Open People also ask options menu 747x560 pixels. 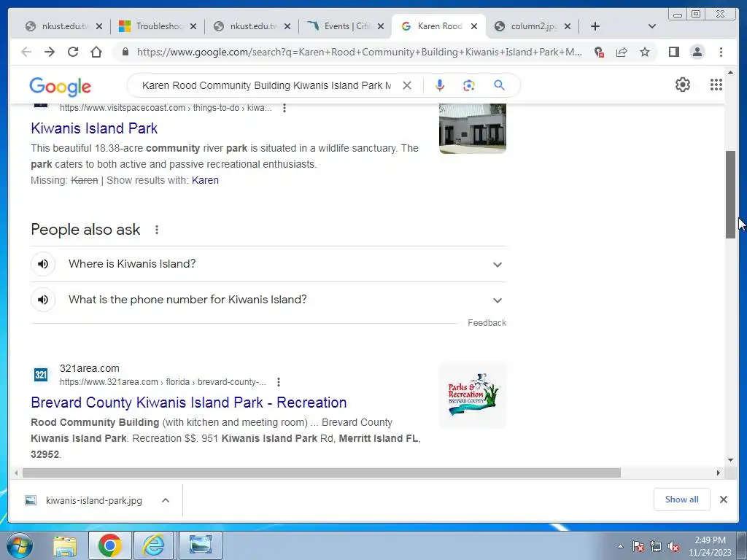(x=157, y=230)
